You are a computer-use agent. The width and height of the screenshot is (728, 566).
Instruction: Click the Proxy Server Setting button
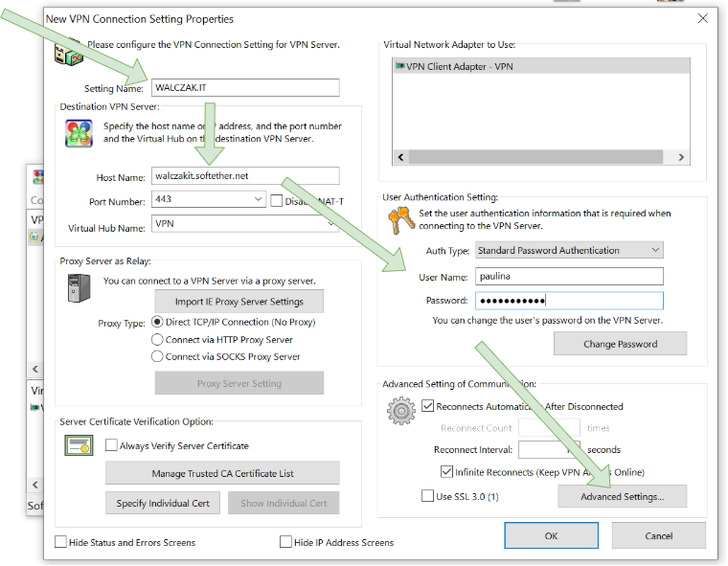coord(239,383)
